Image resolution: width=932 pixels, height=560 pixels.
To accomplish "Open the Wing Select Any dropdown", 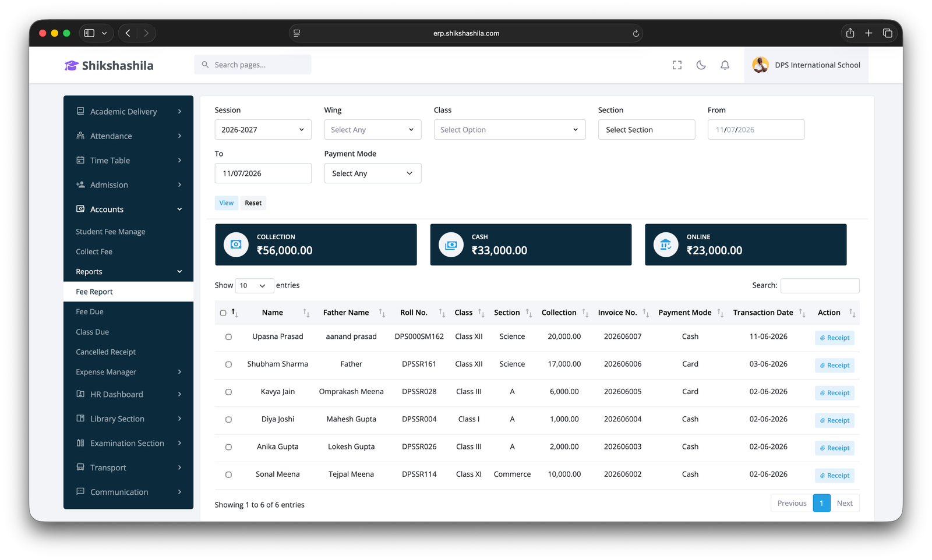I will tap(372, 129).
